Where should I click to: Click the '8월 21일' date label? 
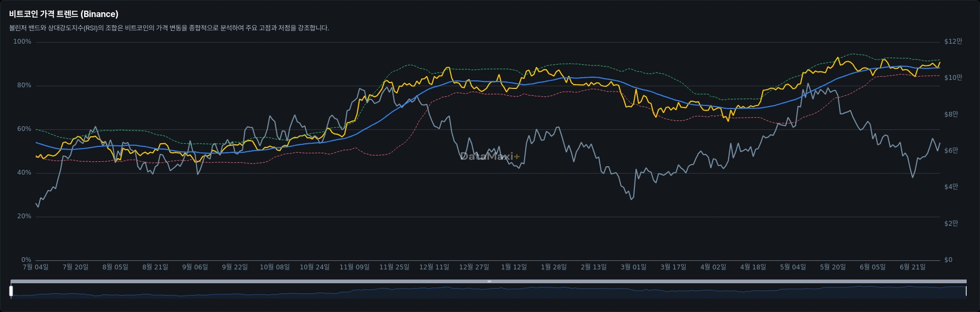pyautogui.click(x=155, y=267)
